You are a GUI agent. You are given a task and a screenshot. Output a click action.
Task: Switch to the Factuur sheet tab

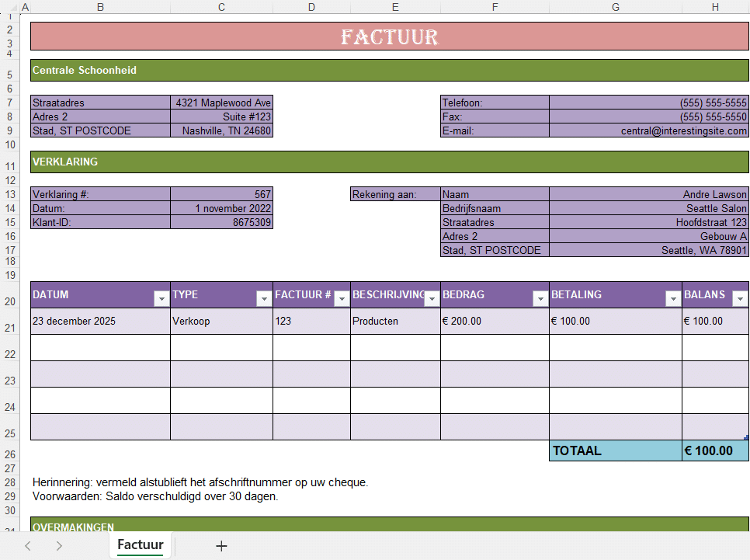[140, 545]
